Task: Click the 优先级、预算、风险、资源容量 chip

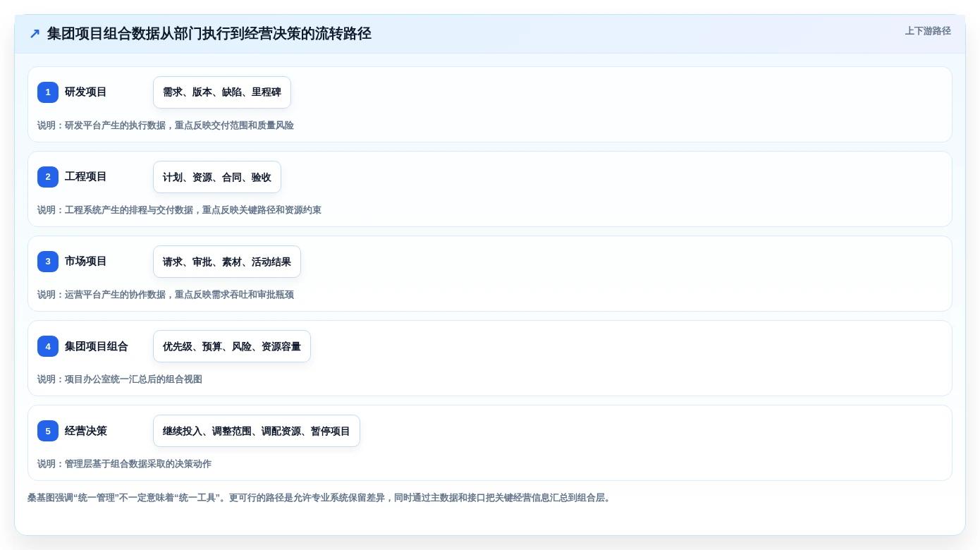Action: click(232, 346)
